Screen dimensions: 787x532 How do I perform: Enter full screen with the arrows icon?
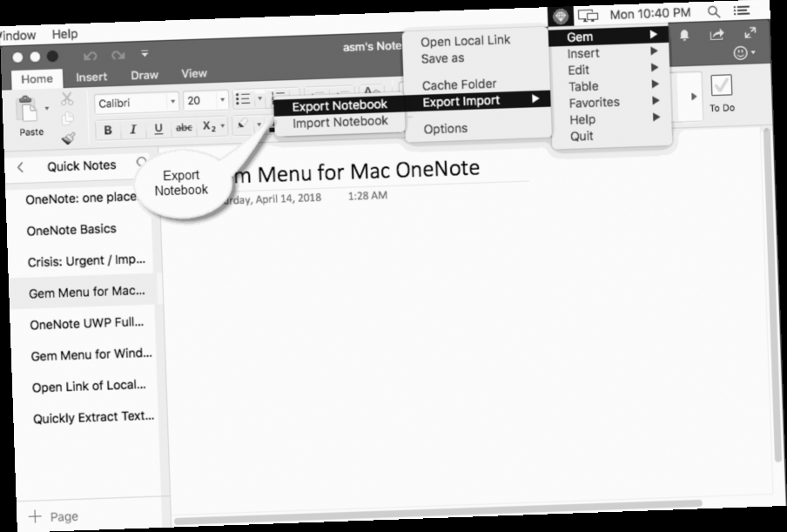click(750, 33)
